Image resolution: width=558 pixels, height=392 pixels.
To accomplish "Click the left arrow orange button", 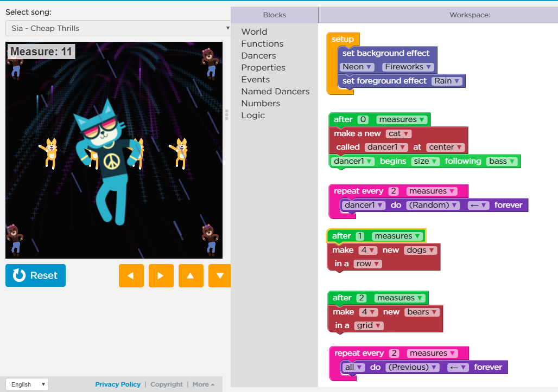I will point(131,275).
